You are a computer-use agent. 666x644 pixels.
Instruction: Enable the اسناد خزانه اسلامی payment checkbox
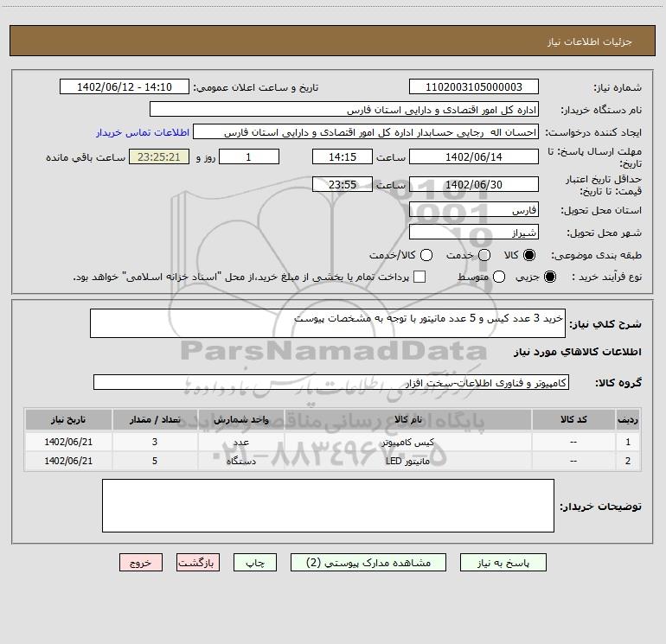tap(419, 277)
